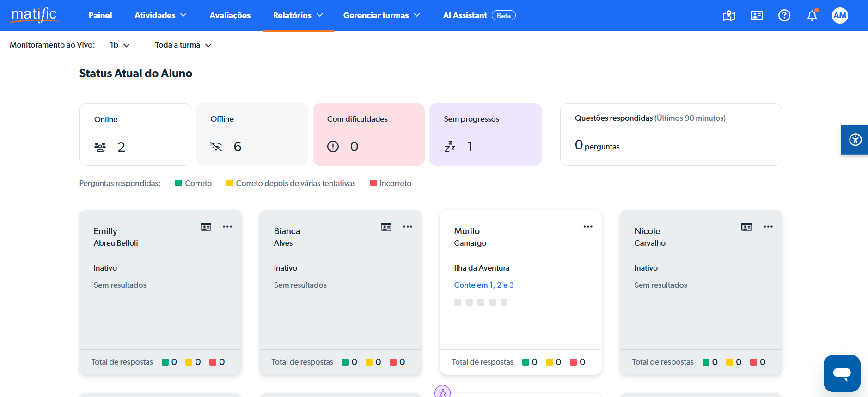Switch to the Avaliações tab

click(230, 16)
